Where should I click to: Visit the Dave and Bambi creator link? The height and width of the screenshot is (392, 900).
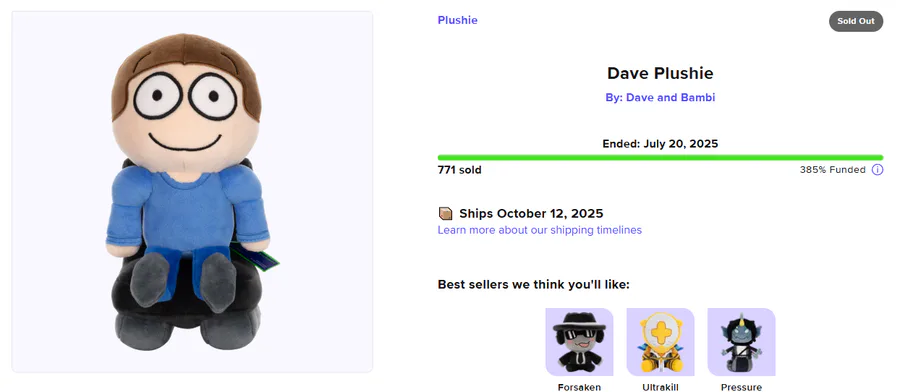point(660,98)
